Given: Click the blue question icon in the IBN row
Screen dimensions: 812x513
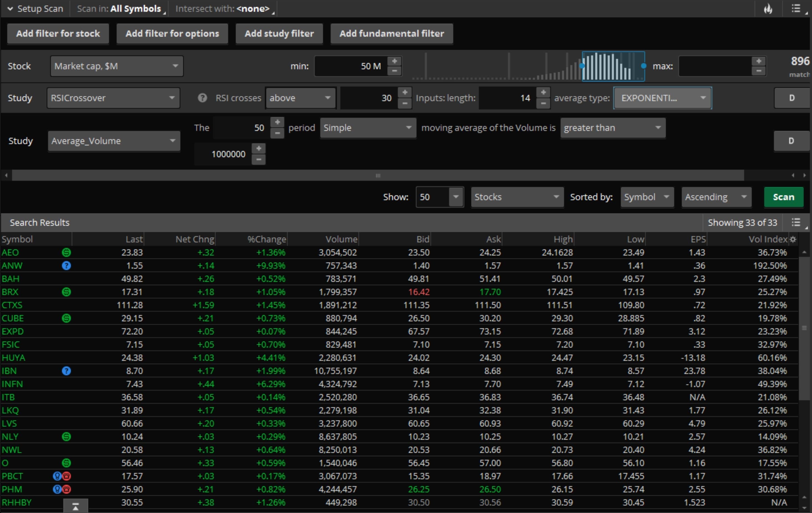Looking at the screenshot, I should (66, 371).
